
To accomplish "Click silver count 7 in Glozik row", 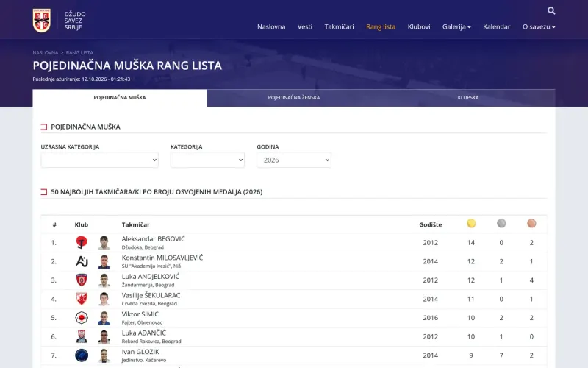I will (501, 355).
